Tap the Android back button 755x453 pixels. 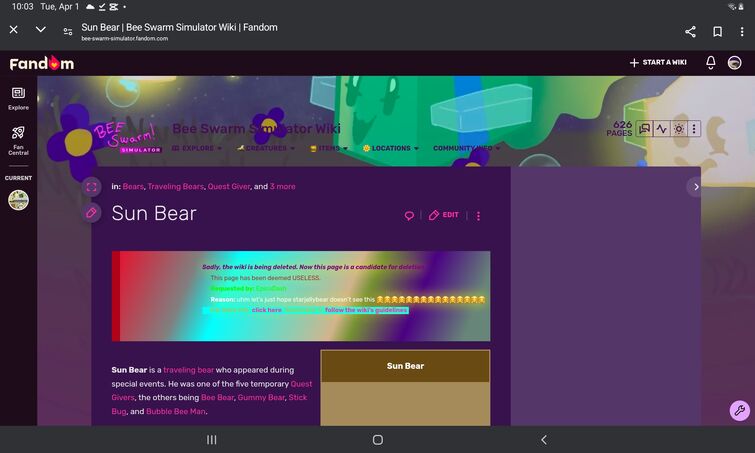coord(544,440)
